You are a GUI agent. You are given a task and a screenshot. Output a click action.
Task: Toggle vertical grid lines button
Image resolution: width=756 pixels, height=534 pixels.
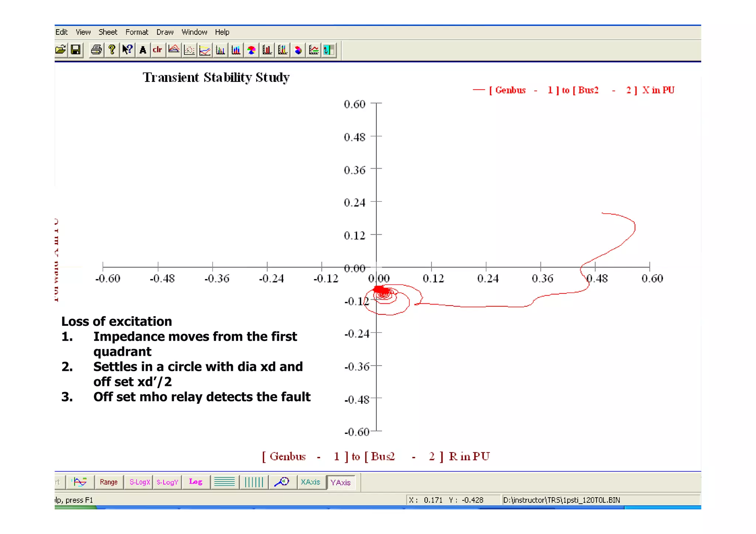[254, 482]
